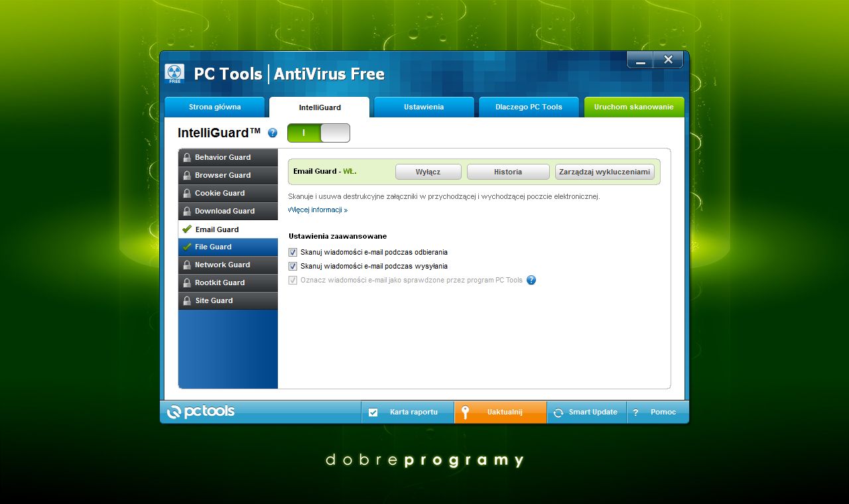Click the key icon on Uaktualnij

click(466, 412)
